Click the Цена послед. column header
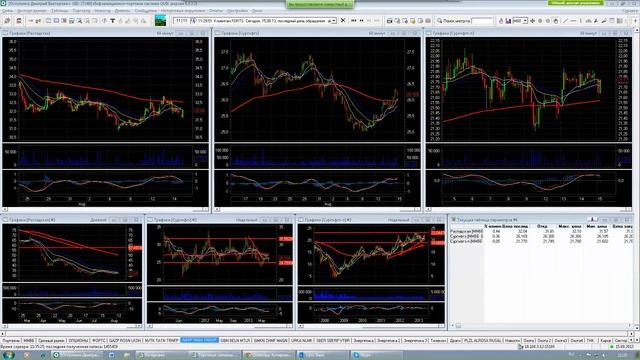 (516, 226)
